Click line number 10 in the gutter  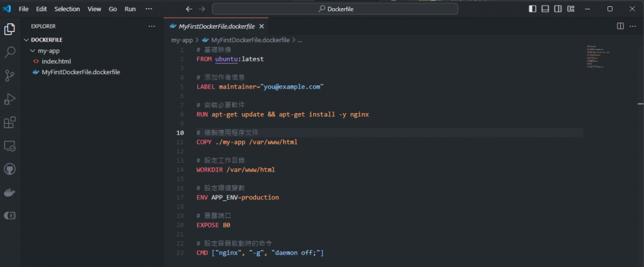(x=180, y=133)
